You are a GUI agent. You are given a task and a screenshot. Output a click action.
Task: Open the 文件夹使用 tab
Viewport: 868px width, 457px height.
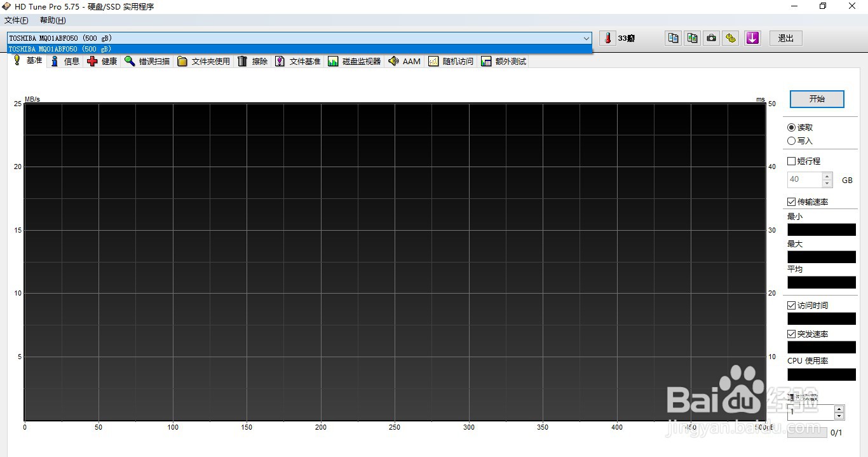tap(204, 62)
